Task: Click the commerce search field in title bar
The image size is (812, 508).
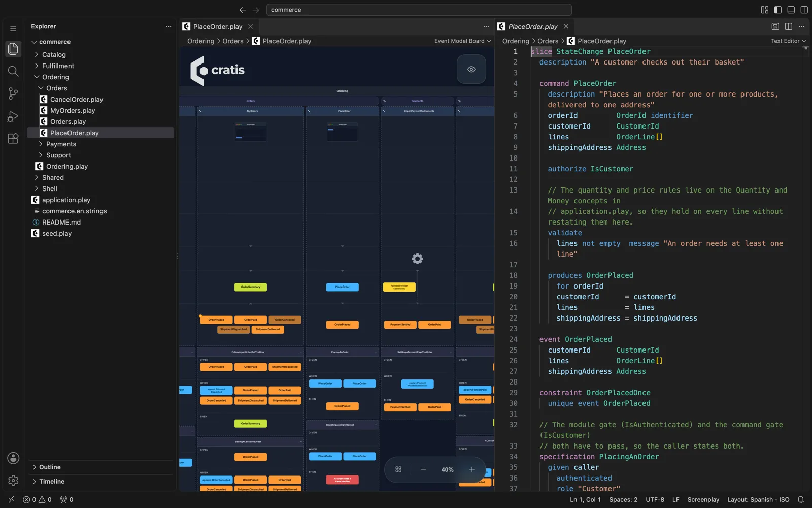Action: [x=419, y=10]
